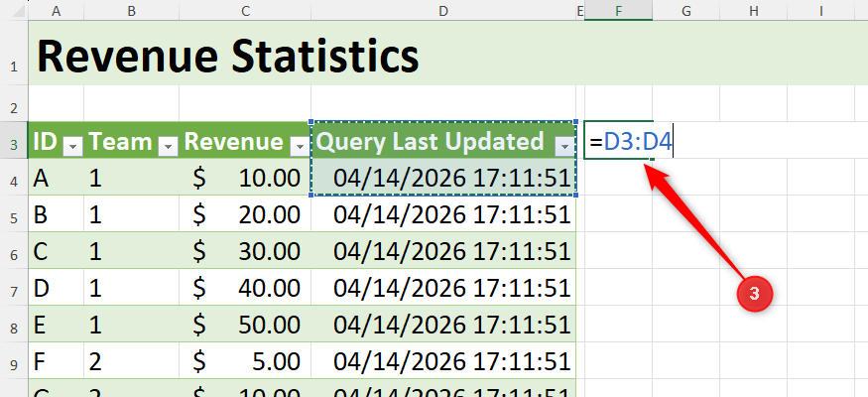
Task: Click the revenue value 30.00
Action: [x=270, y=252]
